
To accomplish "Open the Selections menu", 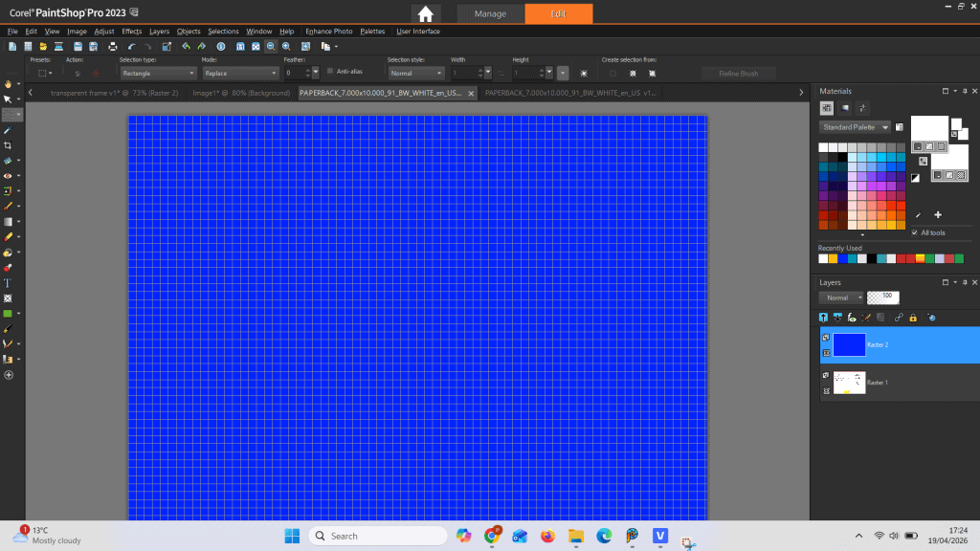I will [223, 32].
